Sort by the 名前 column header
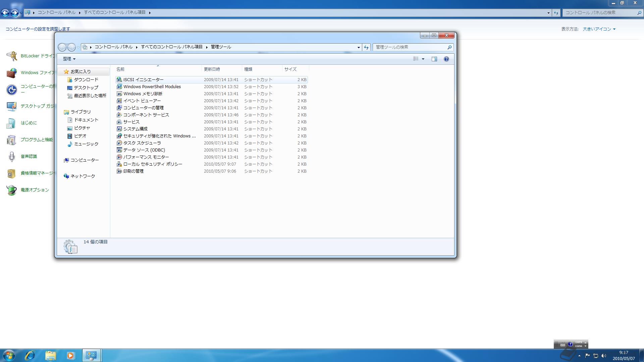 158,69
